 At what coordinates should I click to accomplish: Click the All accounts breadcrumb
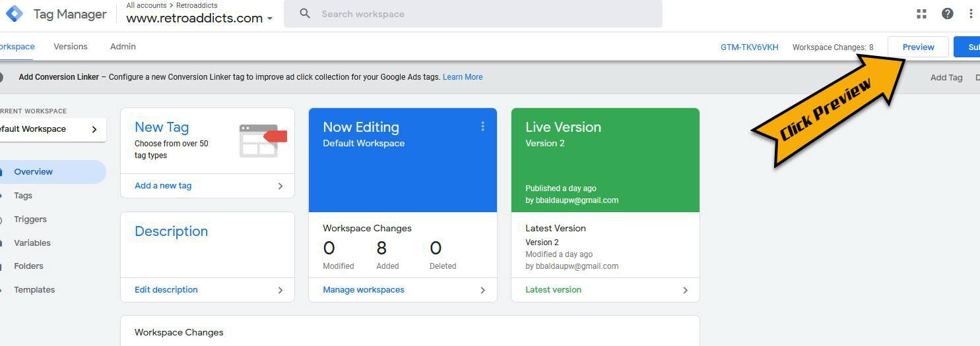[x=147, y=5]
